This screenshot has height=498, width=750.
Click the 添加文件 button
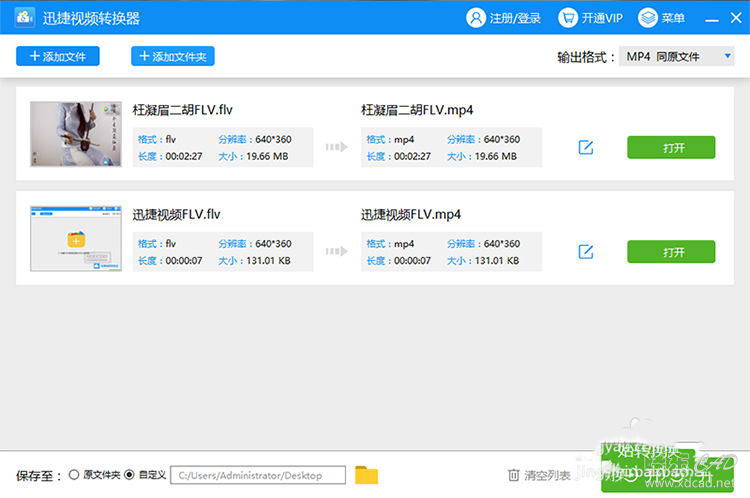pyautogui.click(x=58, y=56)
